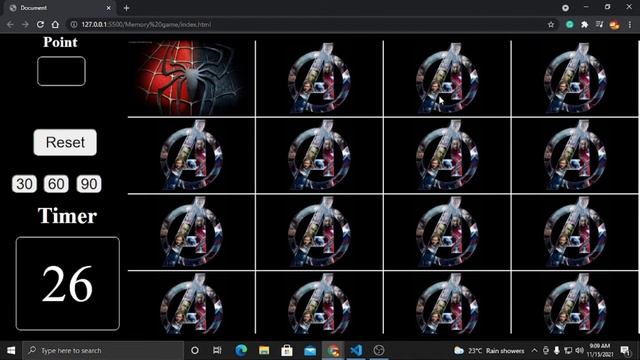Screen dimensions: 640x360
Task: Open File Explorer from the taskbar
Action: coord(264,350)
